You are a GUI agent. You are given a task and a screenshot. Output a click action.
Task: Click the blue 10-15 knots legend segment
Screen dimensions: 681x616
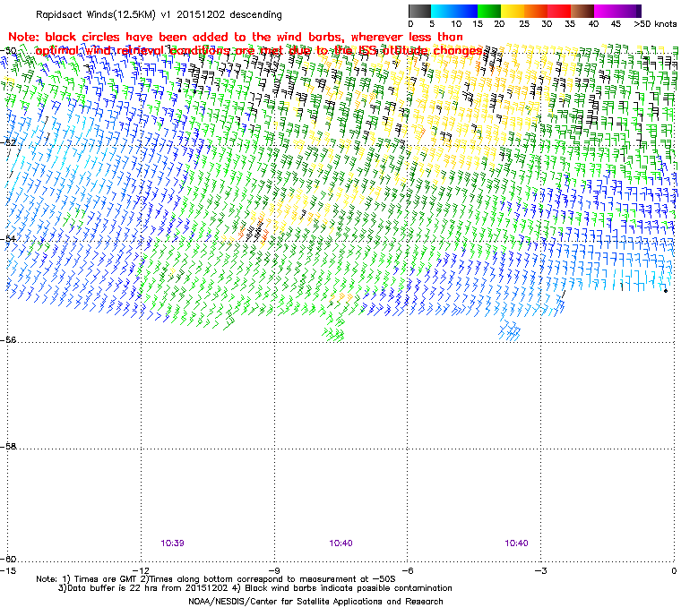click(466, 11)
